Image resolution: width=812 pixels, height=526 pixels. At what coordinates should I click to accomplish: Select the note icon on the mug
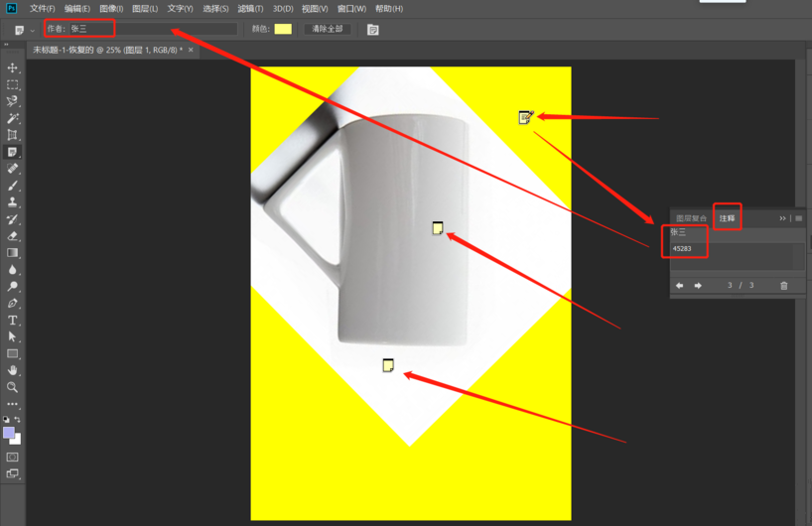point(438,228)
